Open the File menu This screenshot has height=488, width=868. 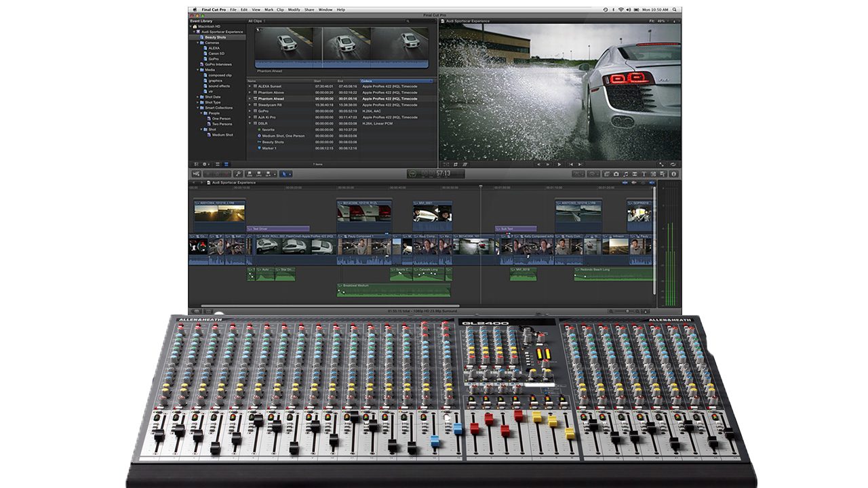coord(233,10)
